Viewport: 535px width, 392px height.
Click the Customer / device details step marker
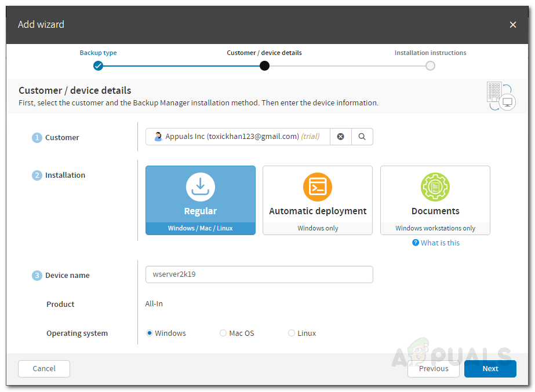tap(264, 66)
